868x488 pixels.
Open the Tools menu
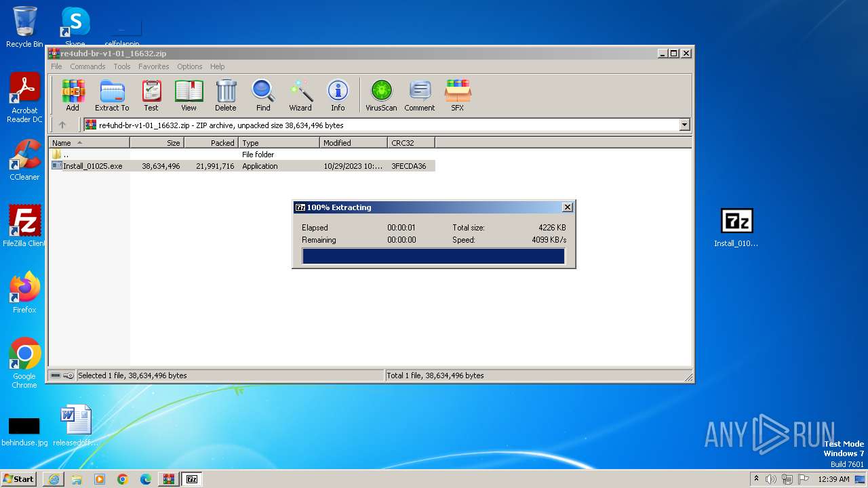coord(122,66)
